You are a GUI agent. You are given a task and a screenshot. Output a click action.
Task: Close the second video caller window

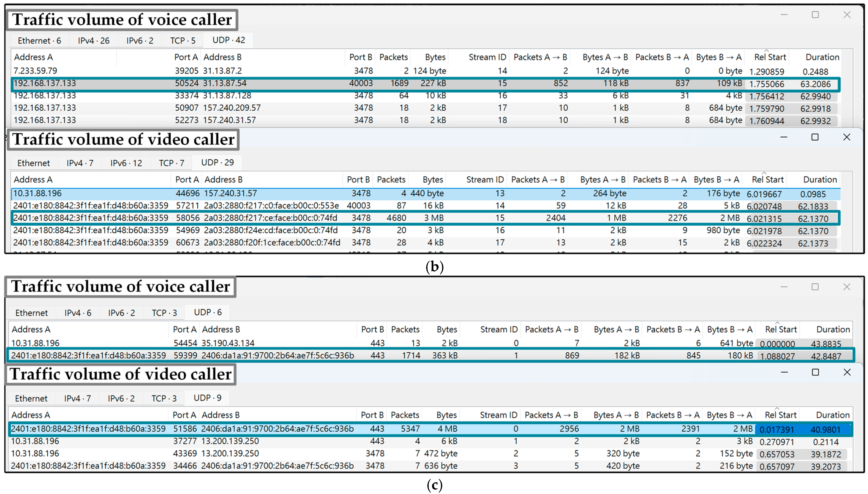coord(847,372)
